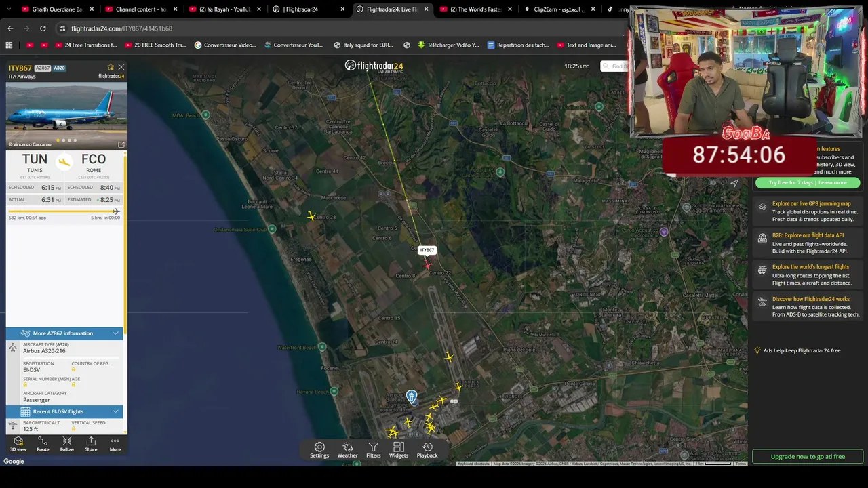Screen dimensions: 868x488
Task: Click the ITY867 callsign label on map
Action: 427,250
